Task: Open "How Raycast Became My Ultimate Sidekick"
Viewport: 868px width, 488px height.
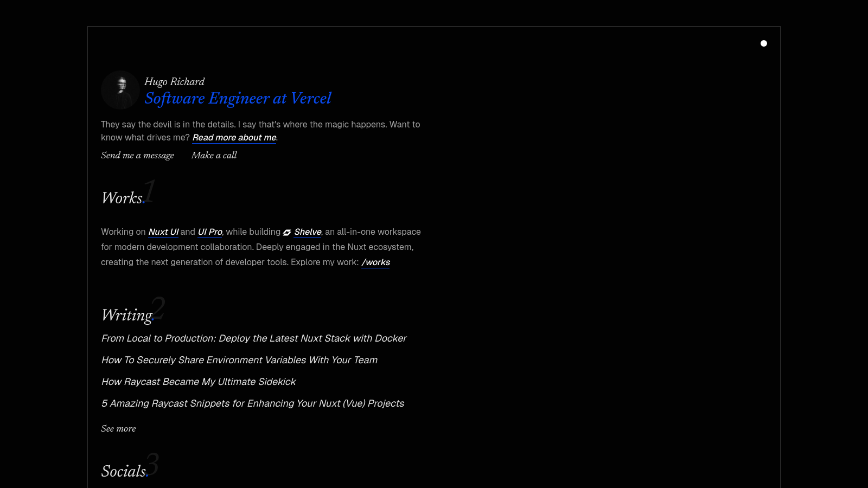Action: [199, 382]
